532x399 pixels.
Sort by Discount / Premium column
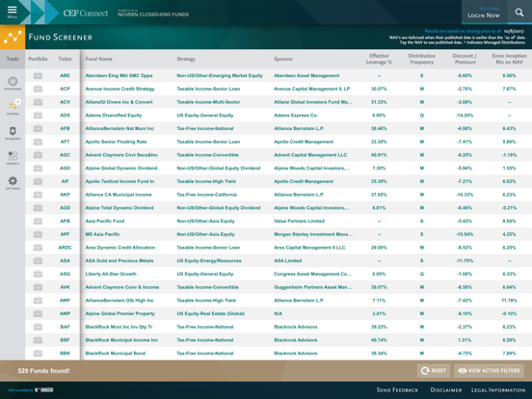coord(465,59)
